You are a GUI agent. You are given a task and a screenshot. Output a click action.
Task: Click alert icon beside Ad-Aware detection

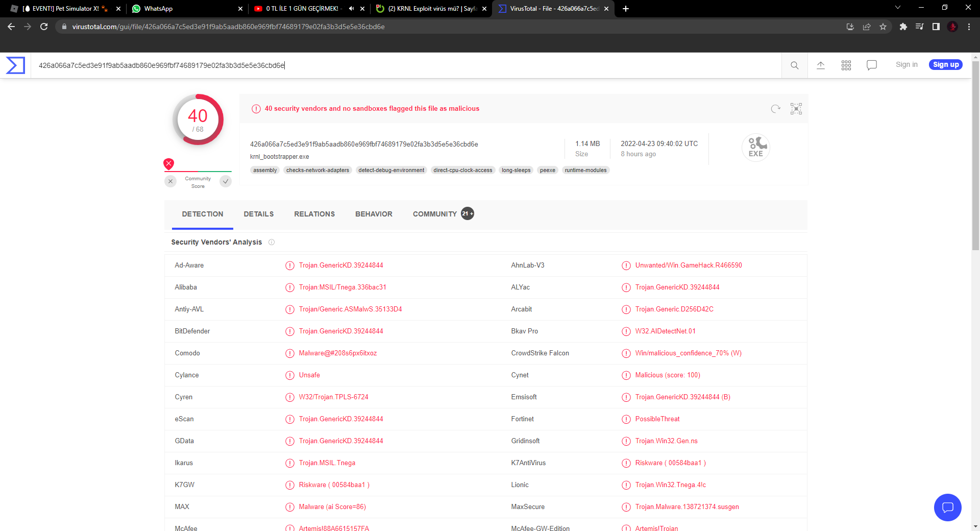290,265
